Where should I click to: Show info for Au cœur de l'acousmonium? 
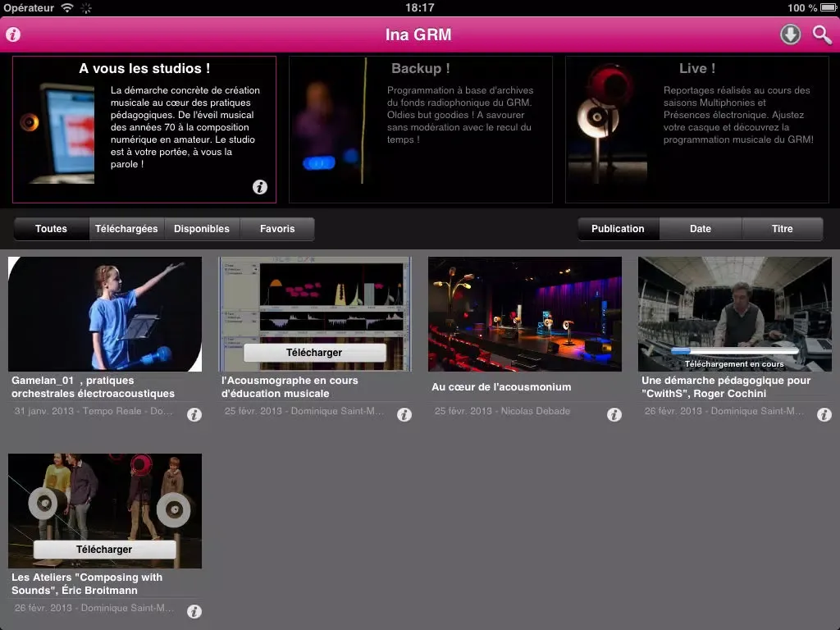[614, 414]
